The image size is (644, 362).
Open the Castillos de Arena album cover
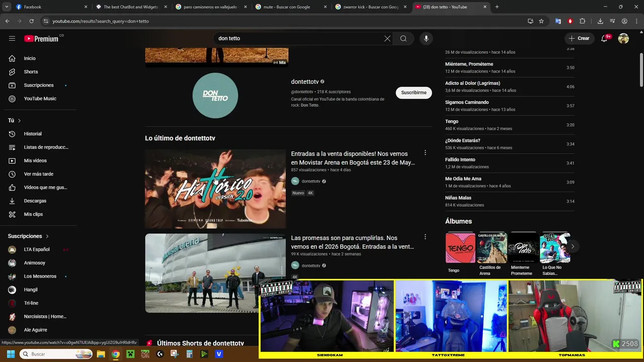coord(492,247)
